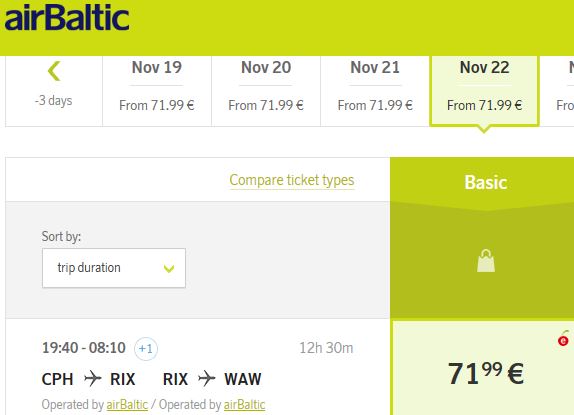Viewport: 574px width, 415px height.
Task: Open the Compare ticket types link
Action: tap(292, 180)
